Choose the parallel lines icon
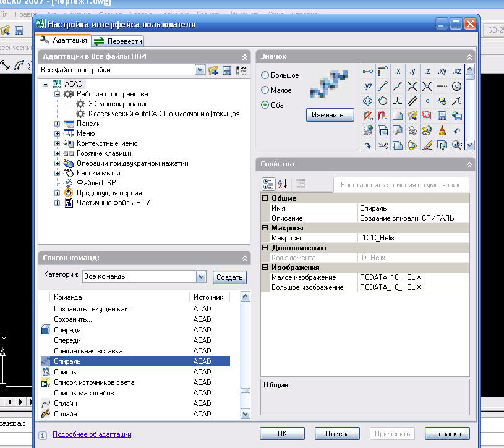The width and height of the screenshot is (504, 448). tap(412, 101)
